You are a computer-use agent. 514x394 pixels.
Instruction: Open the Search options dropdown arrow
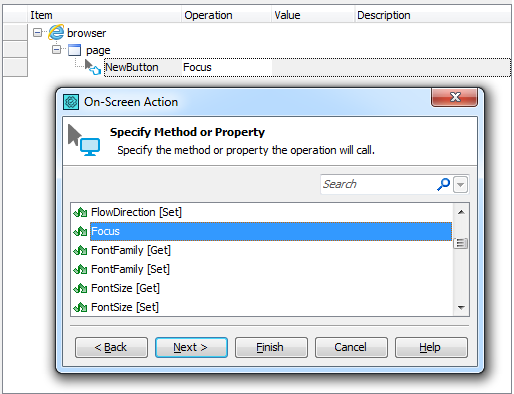[x=461, y=184]
